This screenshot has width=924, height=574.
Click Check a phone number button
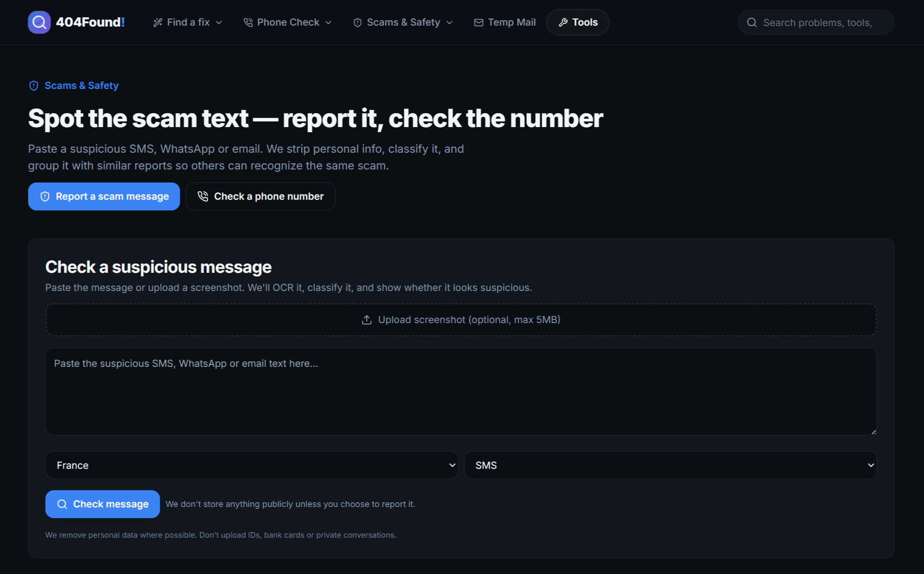[260, 196]
